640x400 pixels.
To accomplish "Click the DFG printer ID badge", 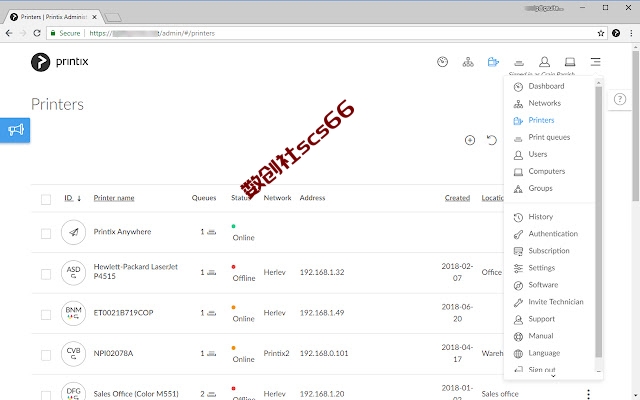I will [73, 392].
